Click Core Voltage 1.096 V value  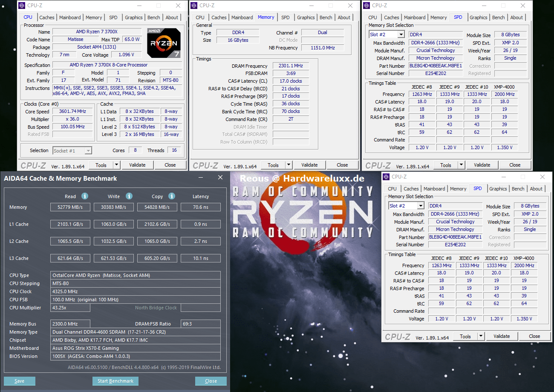click(x=127, y=55)
